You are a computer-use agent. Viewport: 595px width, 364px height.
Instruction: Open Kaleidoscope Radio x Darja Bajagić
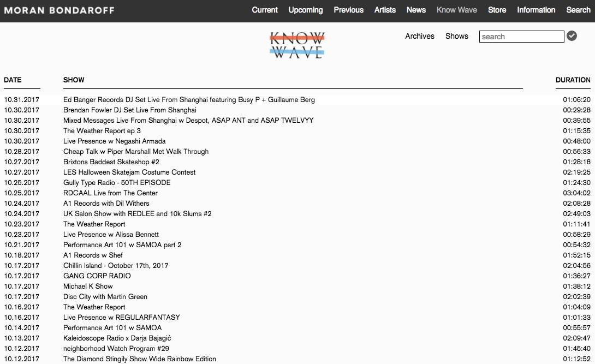(117, 338)
